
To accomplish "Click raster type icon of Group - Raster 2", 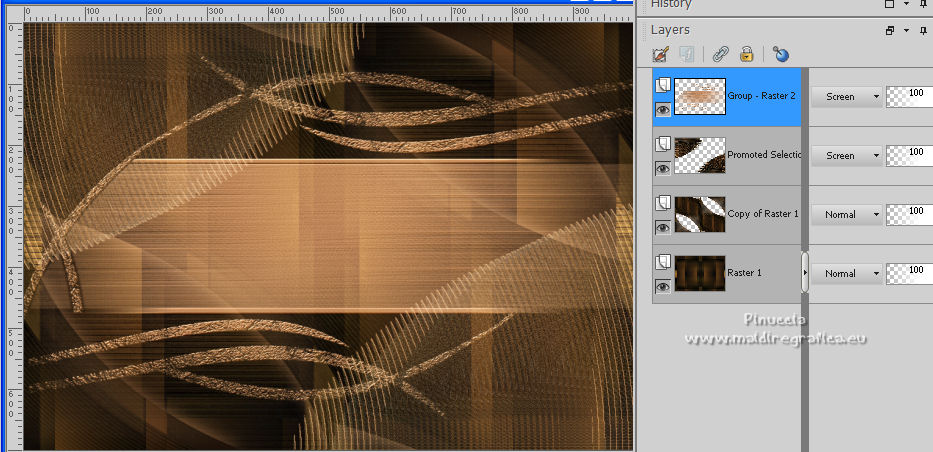I will pyautogui.click(x=663, y=85).
